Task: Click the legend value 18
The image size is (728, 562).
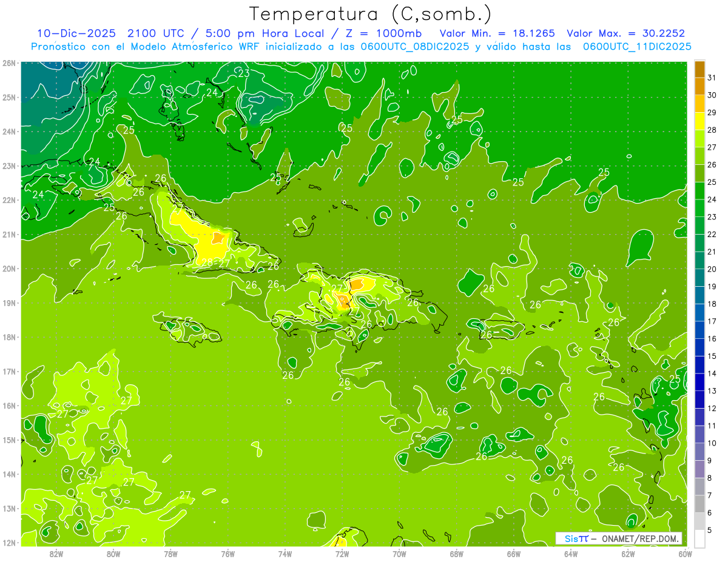Action: pos(712,304)
